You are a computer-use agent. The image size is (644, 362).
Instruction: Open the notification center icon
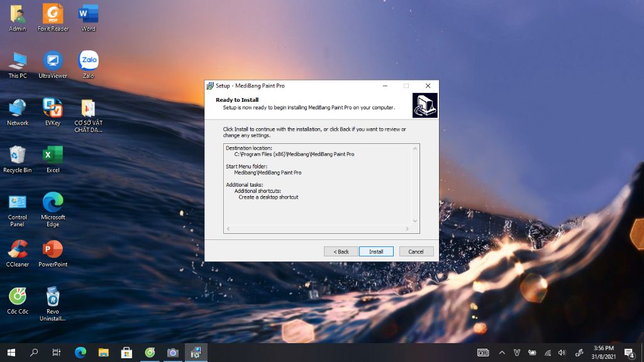coord(630,353)
